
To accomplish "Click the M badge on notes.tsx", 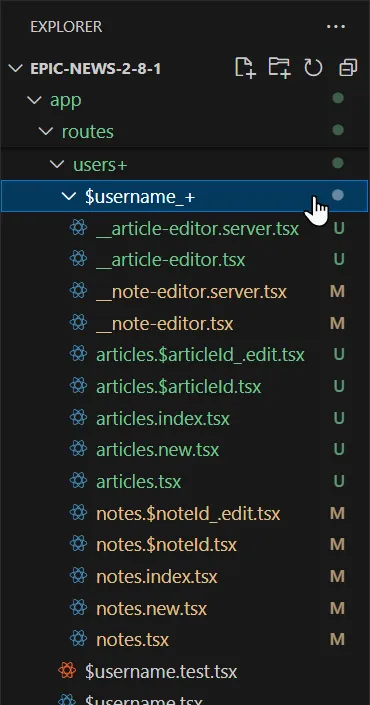I will [338, 639].
